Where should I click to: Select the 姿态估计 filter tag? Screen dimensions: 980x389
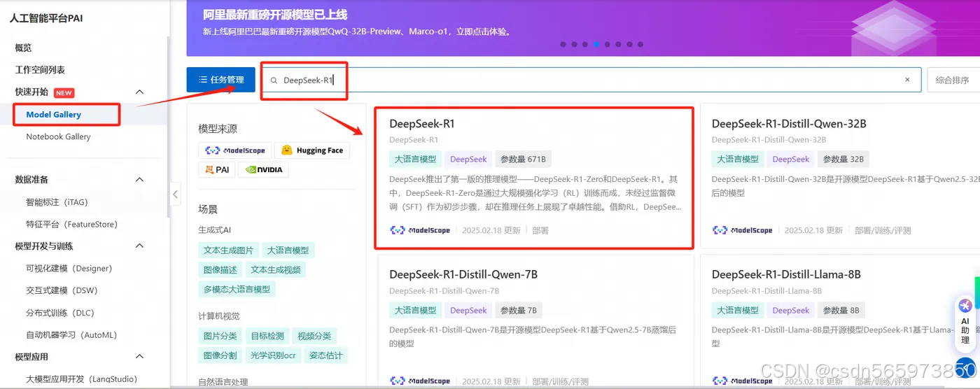(326, 355)
